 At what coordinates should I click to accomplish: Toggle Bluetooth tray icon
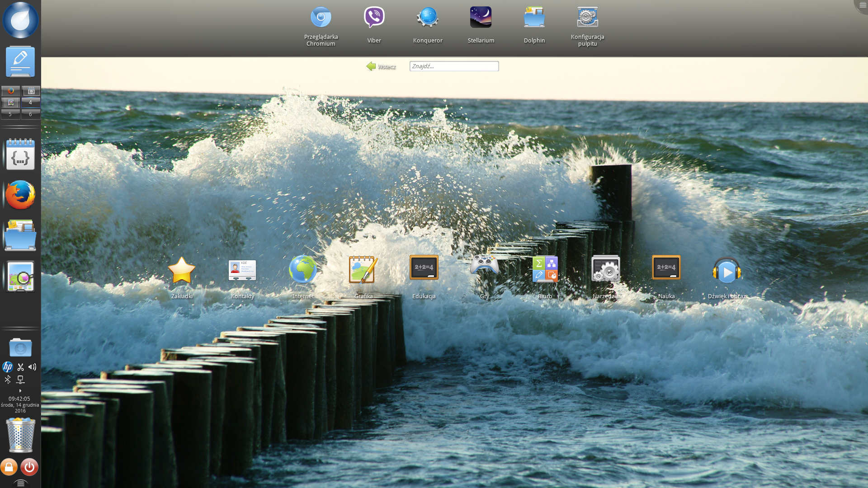(8, 380)
